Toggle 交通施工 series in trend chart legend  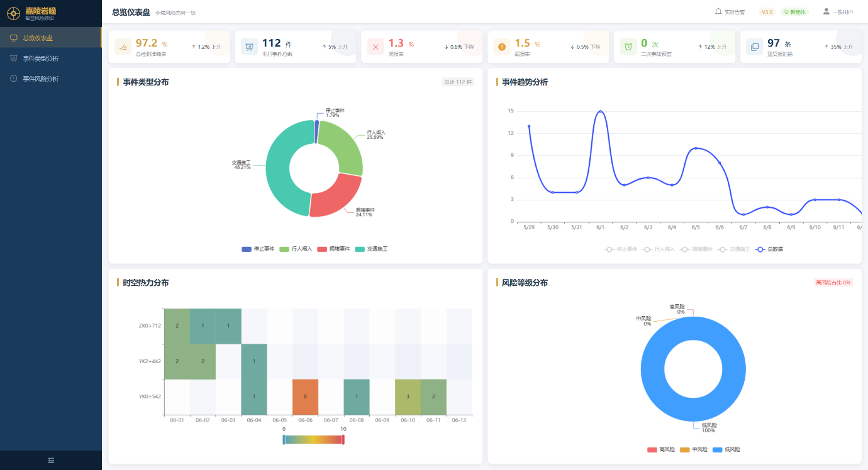pyautogui.click(x=734, y=249)
